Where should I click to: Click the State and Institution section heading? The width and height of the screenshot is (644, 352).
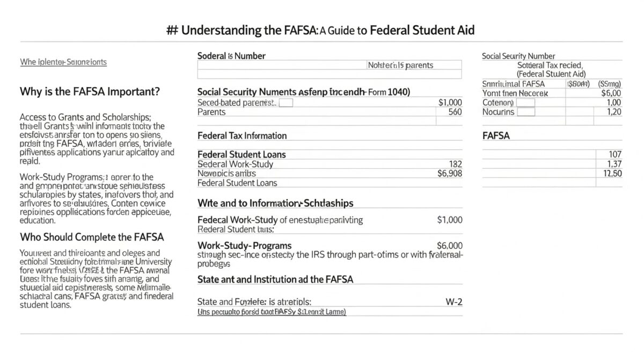(x=276, y=279)
